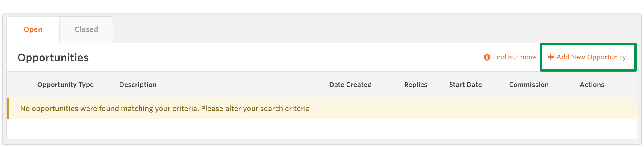
Task: Click the No opportunities were found message
Action: coord(165,109)
